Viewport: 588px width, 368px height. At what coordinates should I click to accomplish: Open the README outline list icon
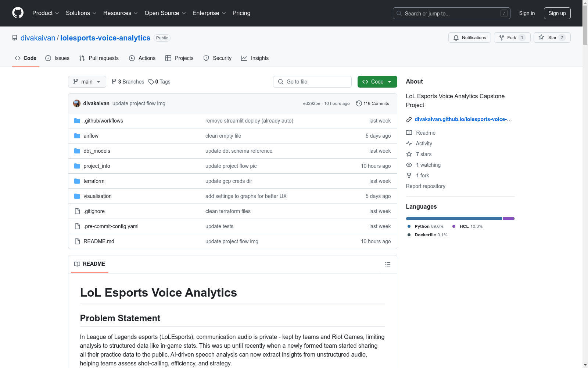388,264
